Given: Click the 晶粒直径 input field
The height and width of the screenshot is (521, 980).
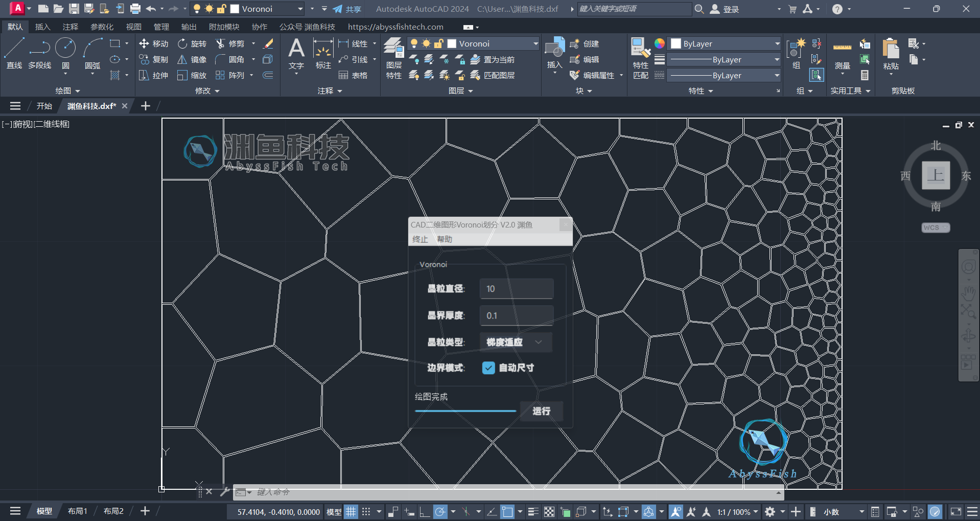Looking at the screenshot, I should coord(517,288).
